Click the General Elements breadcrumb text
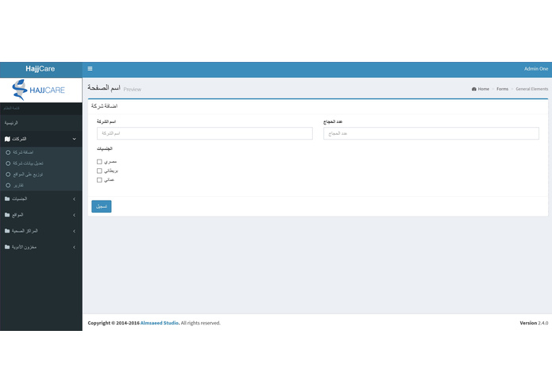The width and height of the screenshot is (552, 392). [x=532, y=89]
